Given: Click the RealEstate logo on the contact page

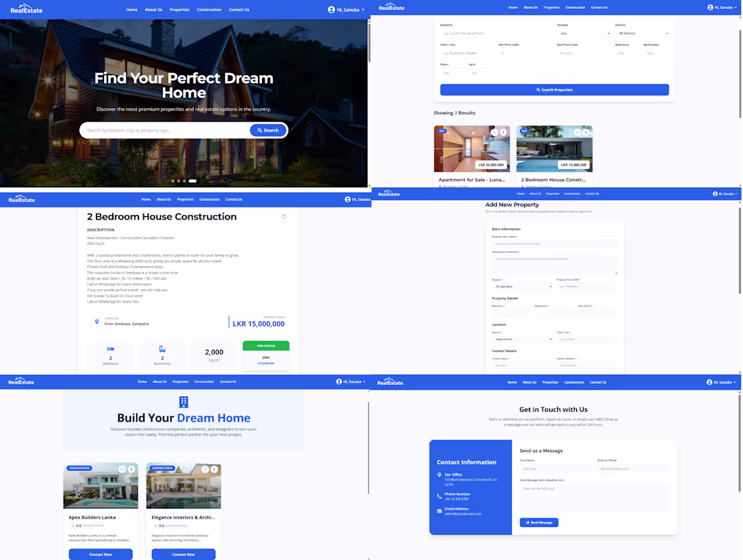Looking at the screenshot, I should (x=390, y=382).
